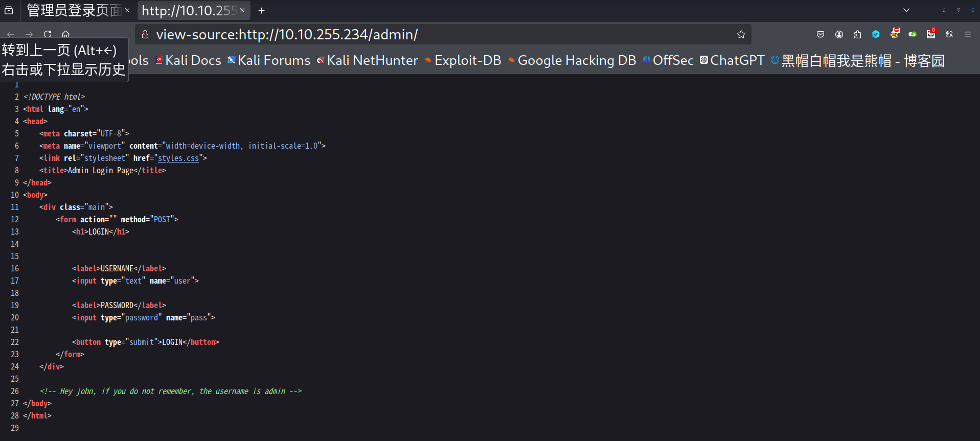The width and height of the screenshot is (980, 441).
Task: Click the view-source URL address field
Action: click(x=440, y=34)
